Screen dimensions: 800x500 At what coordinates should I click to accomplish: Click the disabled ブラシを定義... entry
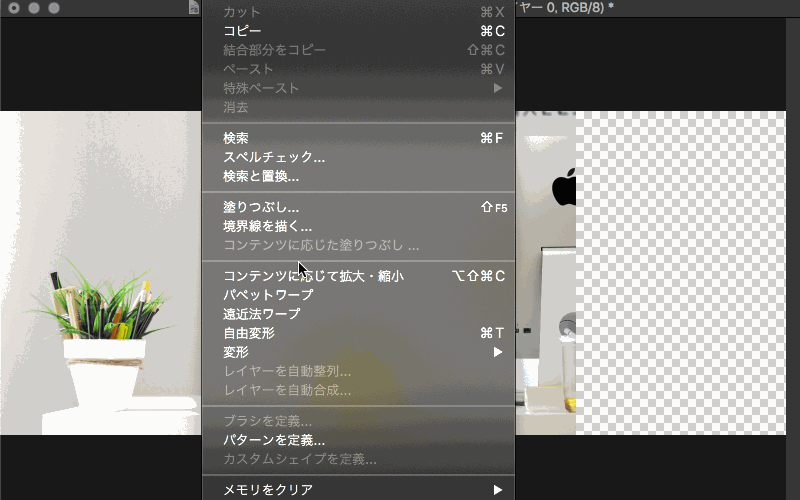[x=358, y=421]
